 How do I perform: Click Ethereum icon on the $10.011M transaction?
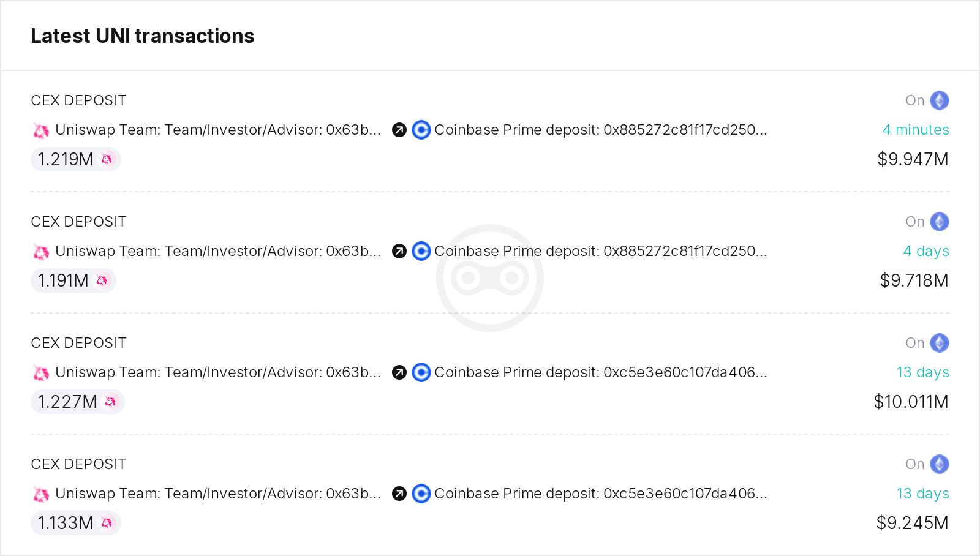pyautogui.click(x=939, y=343)
